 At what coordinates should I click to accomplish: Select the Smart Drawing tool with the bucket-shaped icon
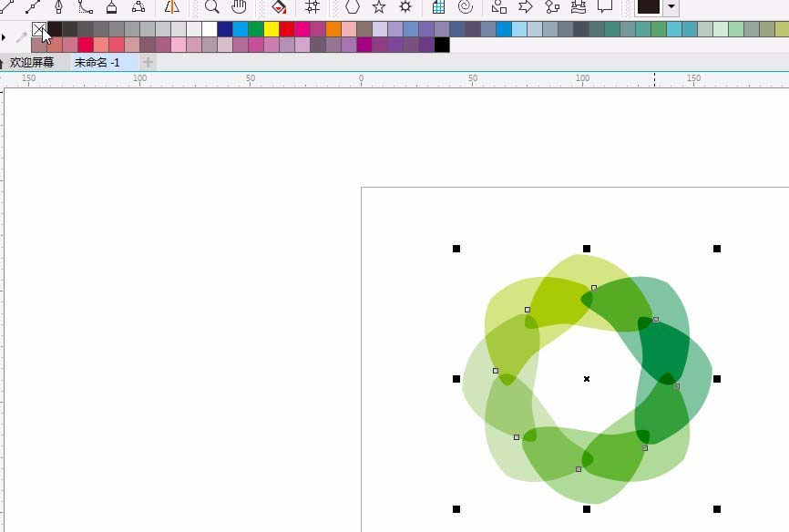click(x=112, y=6)
